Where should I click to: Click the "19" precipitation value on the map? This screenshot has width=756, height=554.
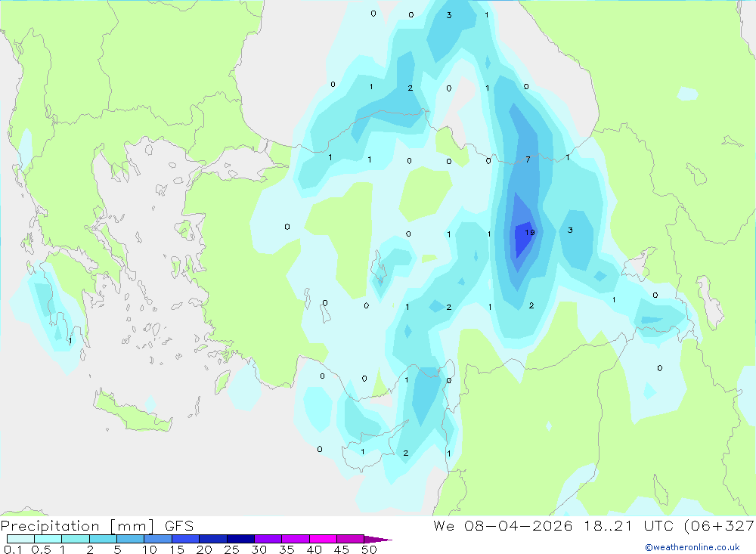pyautogui.click(x=530, y=232)
